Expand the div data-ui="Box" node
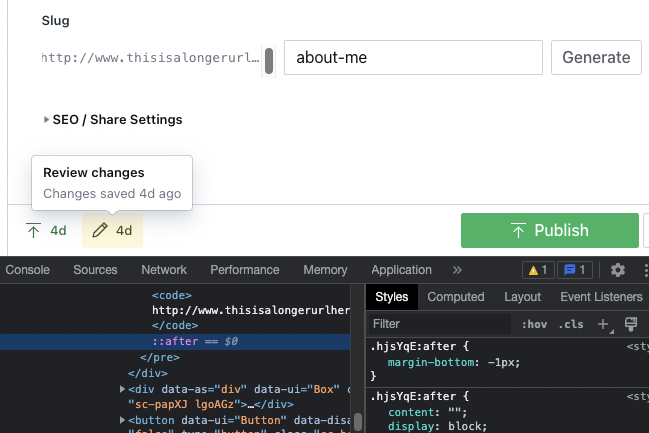This screenshot has height=433, width=649. [122, 389]
